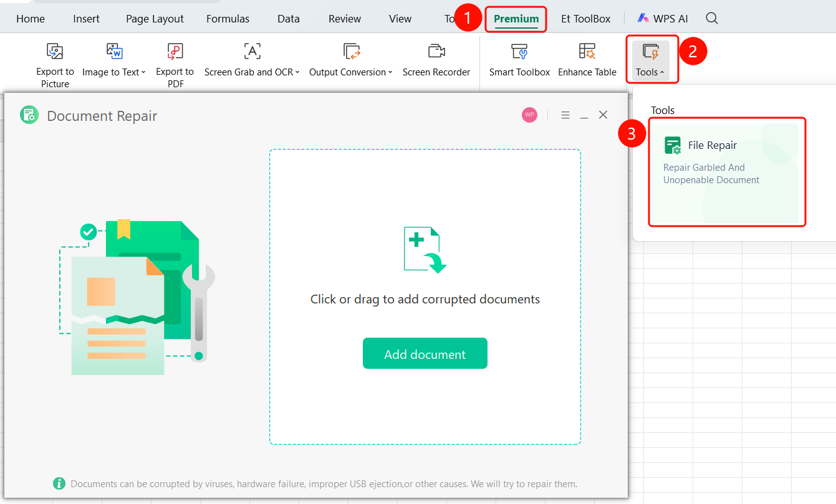
Task: Click the Export to Picture icon
Action: 55,52
